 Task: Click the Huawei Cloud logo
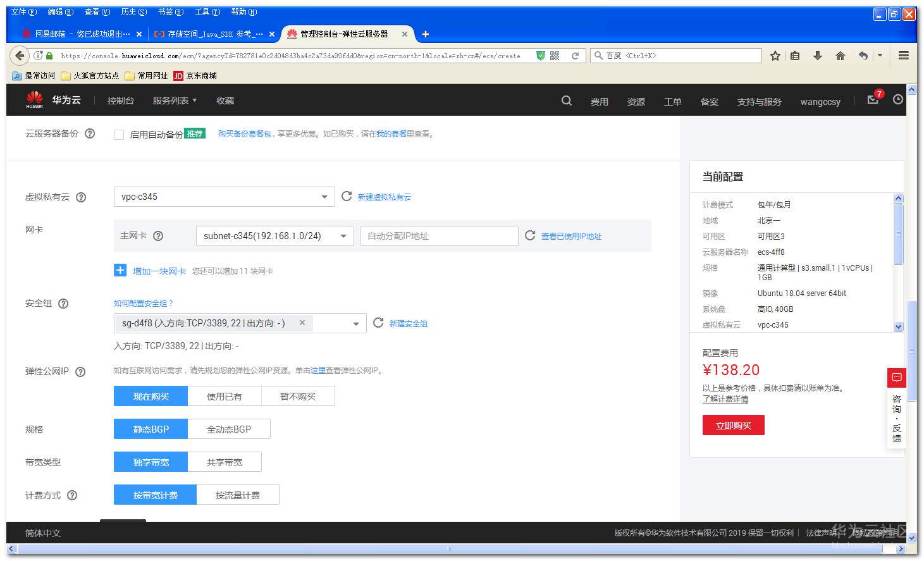coord(54,100)
